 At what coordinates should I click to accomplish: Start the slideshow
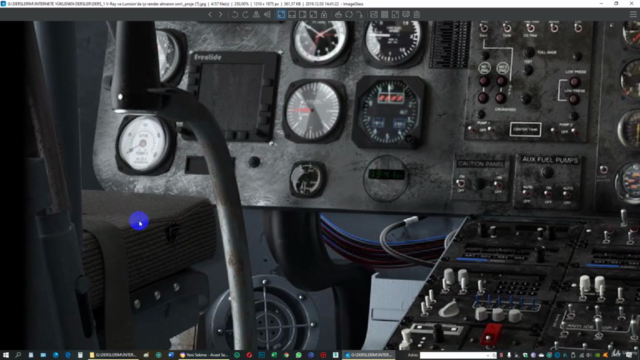tap(406, 15)
